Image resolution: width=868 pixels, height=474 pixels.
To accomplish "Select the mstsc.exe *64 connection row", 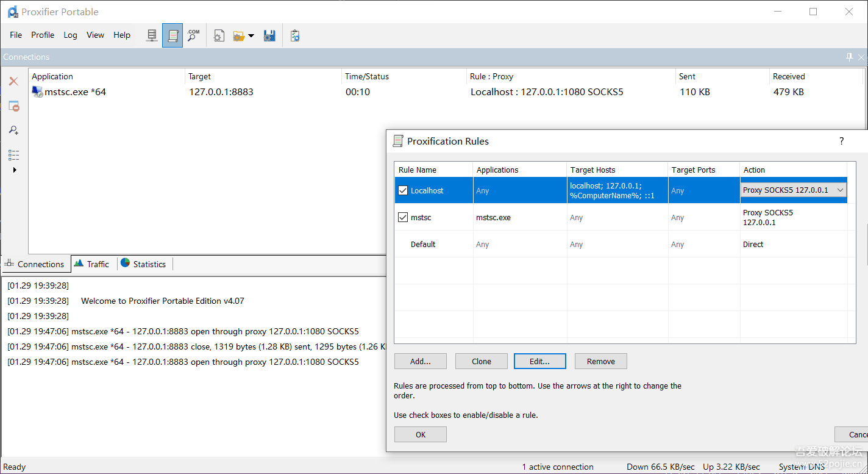I will point(447,92).
